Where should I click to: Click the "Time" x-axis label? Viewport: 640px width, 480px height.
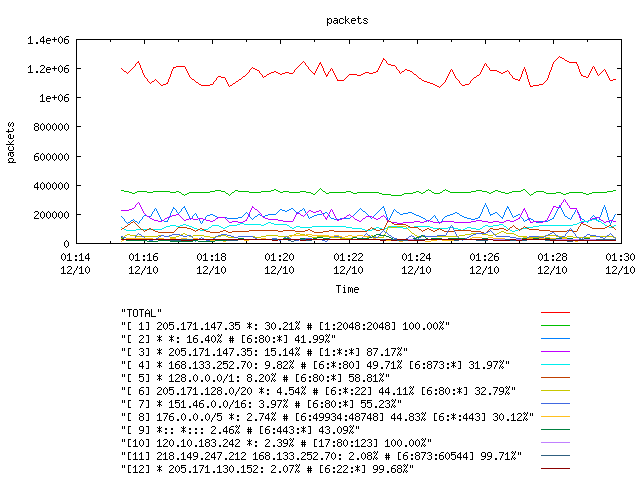point(347,289)
